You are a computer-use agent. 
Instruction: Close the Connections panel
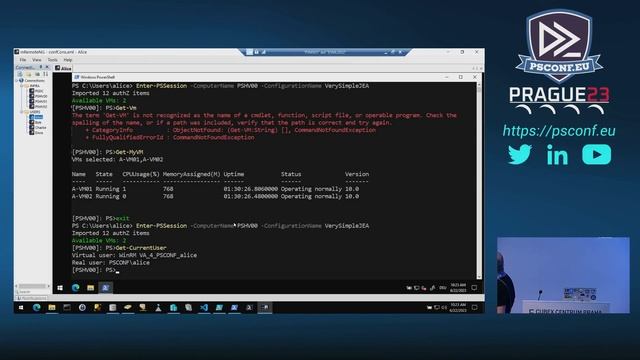(x=47, y=67)
